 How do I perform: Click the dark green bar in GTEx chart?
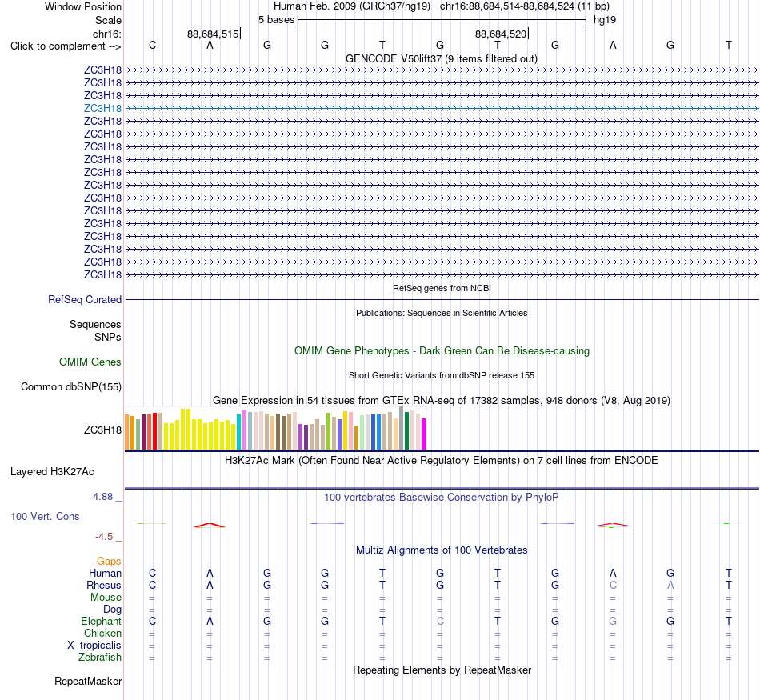point(406,431)
